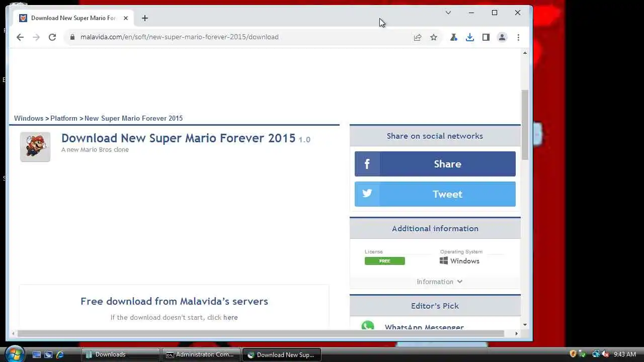This screenshot has height=362, width=644.
Task: Click the version number 1.0
Action: pyautogui.click(x=304, y=140)
